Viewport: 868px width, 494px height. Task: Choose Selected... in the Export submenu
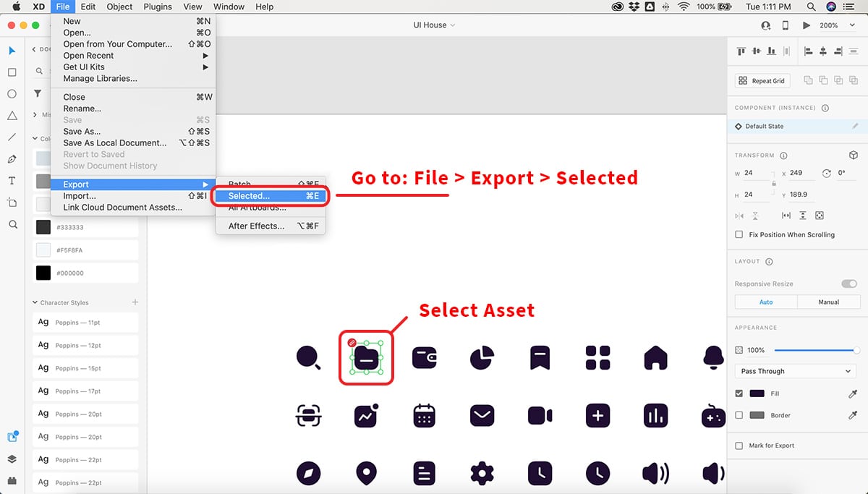point(271,196)
